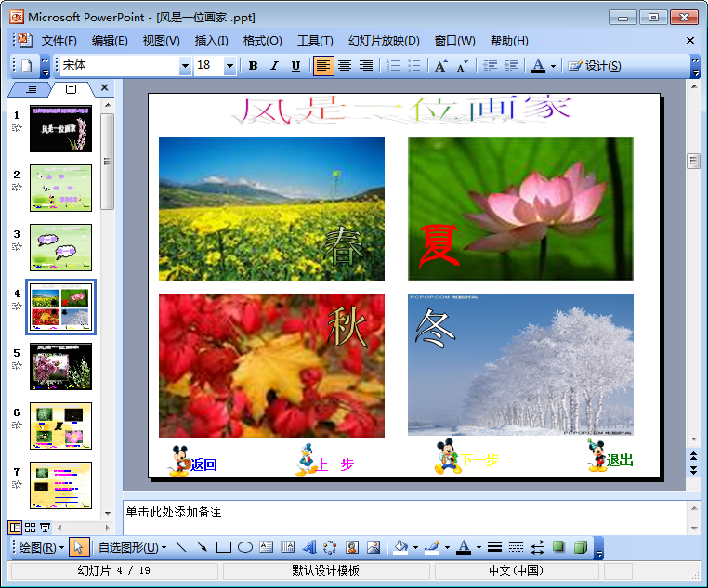The width and height of the screenshot is (708, 588).
Task: Open the 宋体 font name dropdown
Action: pyautogui.click(x=185, y=66)
